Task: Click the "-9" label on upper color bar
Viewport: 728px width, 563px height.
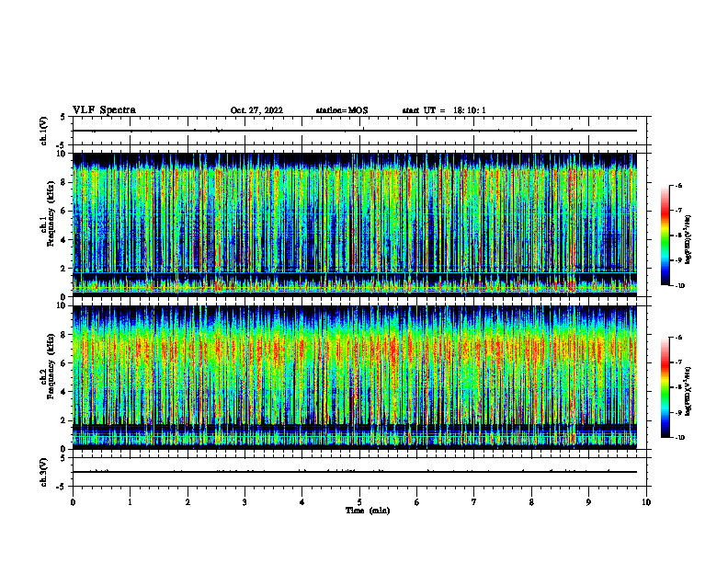Action: click(678, 260)
